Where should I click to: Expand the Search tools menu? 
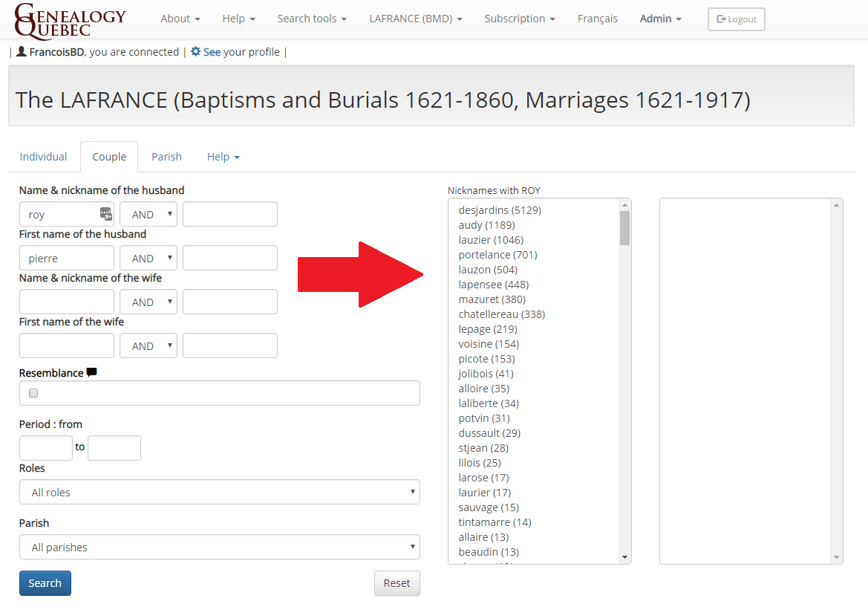coord(312,19)
